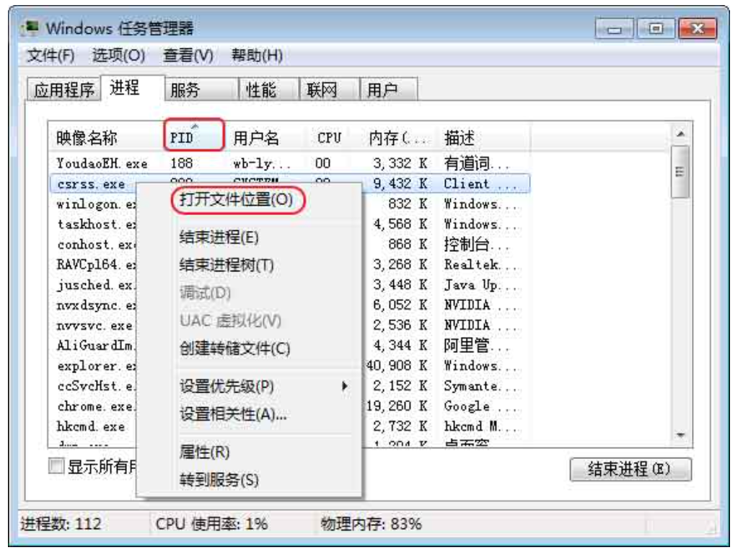Open 设置相关性 from context menu
The image size is (756, 550).
click(233, 414)
